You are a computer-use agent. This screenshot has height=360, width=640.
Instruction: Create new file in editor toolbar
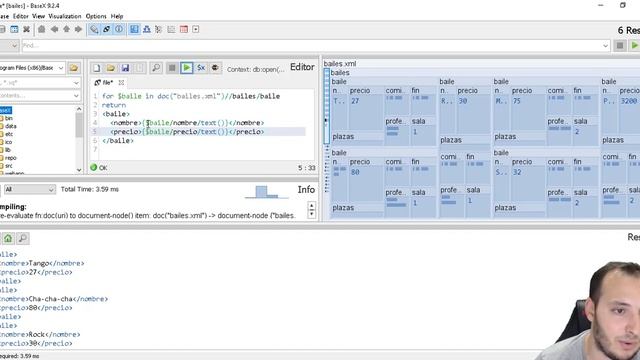pos(96,68)
